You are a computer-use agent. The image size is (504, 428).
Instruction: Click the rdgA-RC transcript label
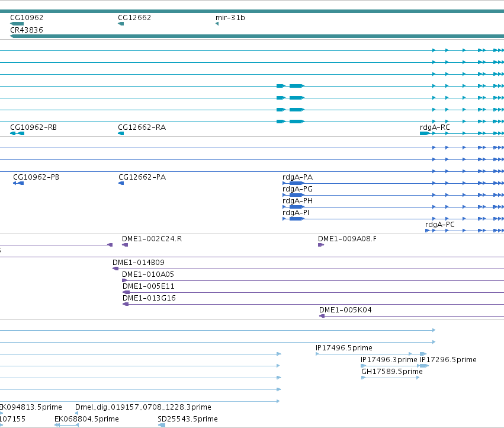point(435,127)
